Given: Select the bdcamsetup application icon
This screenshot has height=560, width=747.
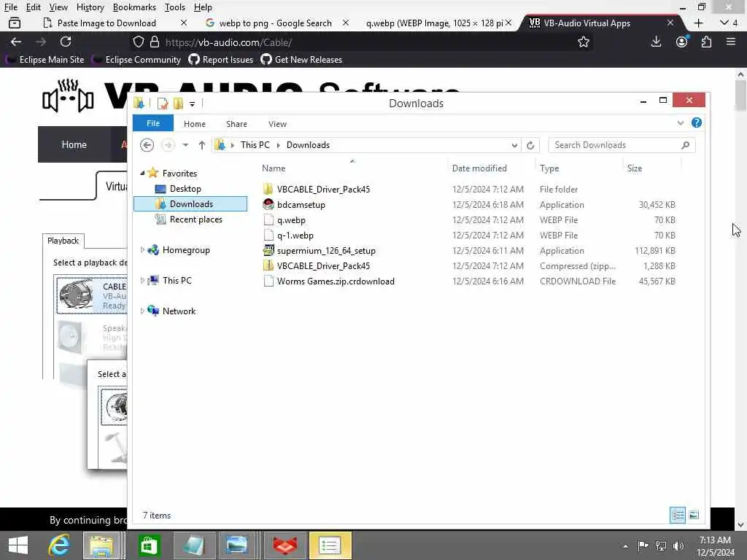Looking at the screenshot, I should [x=268, y=204].
